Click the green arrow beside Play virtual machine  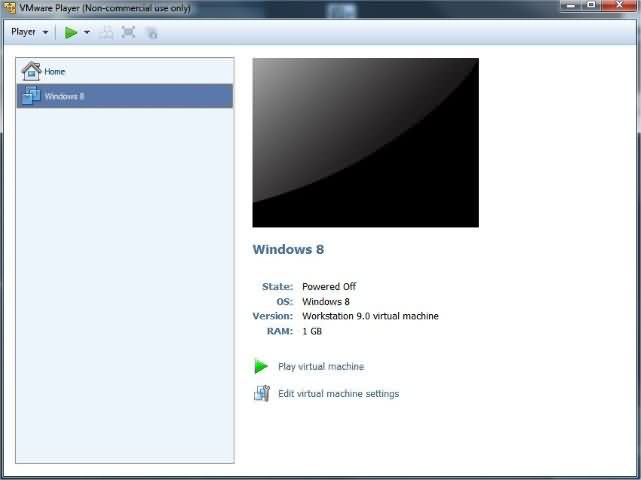(x=261, y=366)
